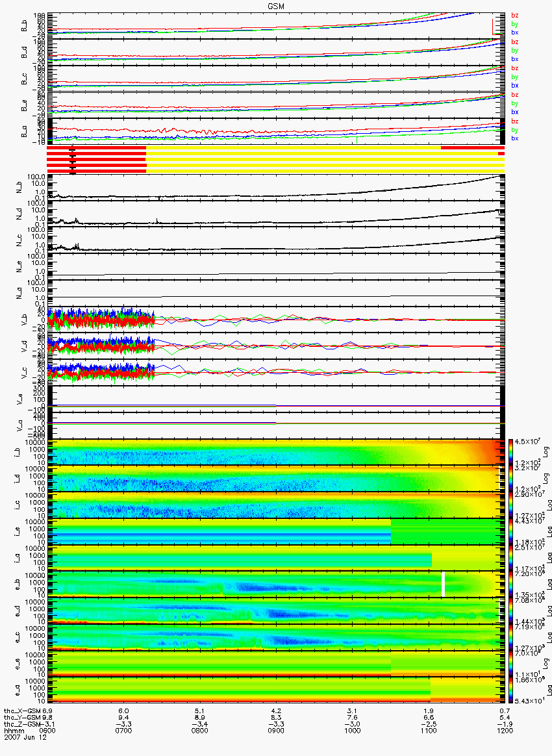Click the Y-GSM value 8.9
This screenshot has height=756, width=552.
click(x=199, y=718)
